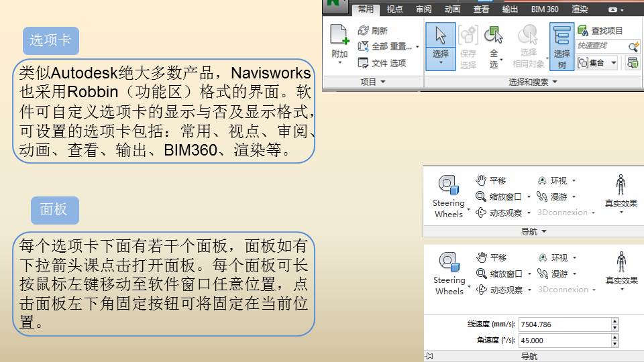Open 文件选项 file options

point(382,63)
